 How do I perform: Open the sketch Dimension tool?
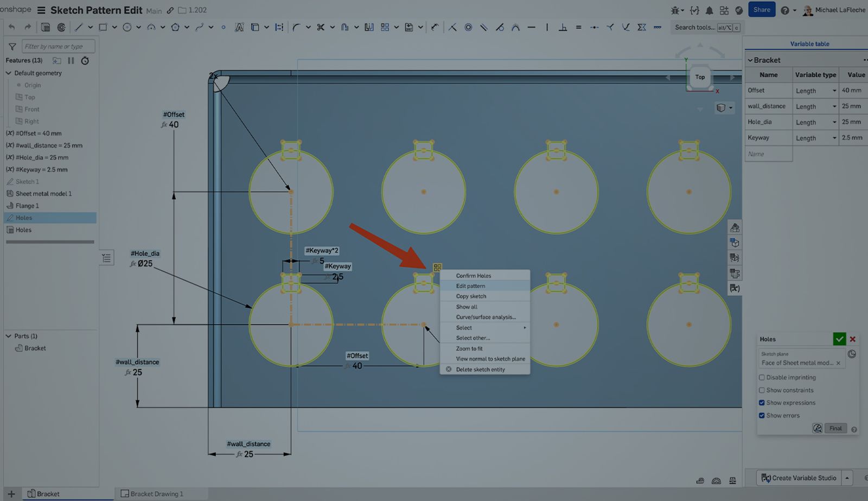click(279, 27)
